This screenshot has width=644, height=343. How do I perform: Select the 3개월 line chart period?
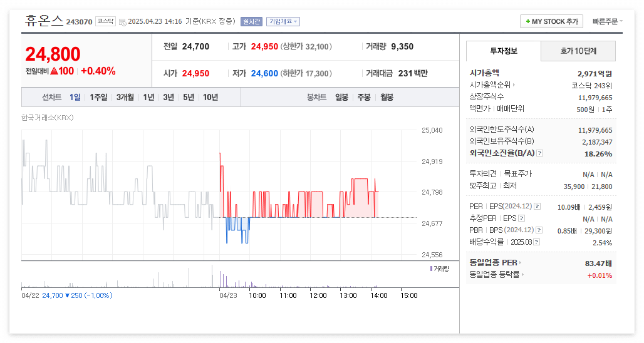(125, 97)
